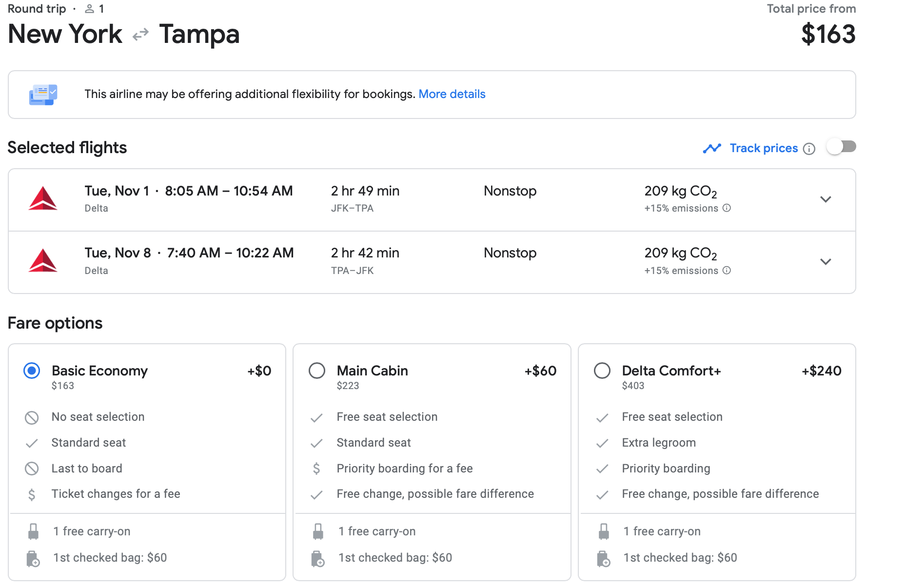Viewport: 906px width, 588px height.
Task: Expand the Tue, Nov 1 flight details
Action: (825, 199)
